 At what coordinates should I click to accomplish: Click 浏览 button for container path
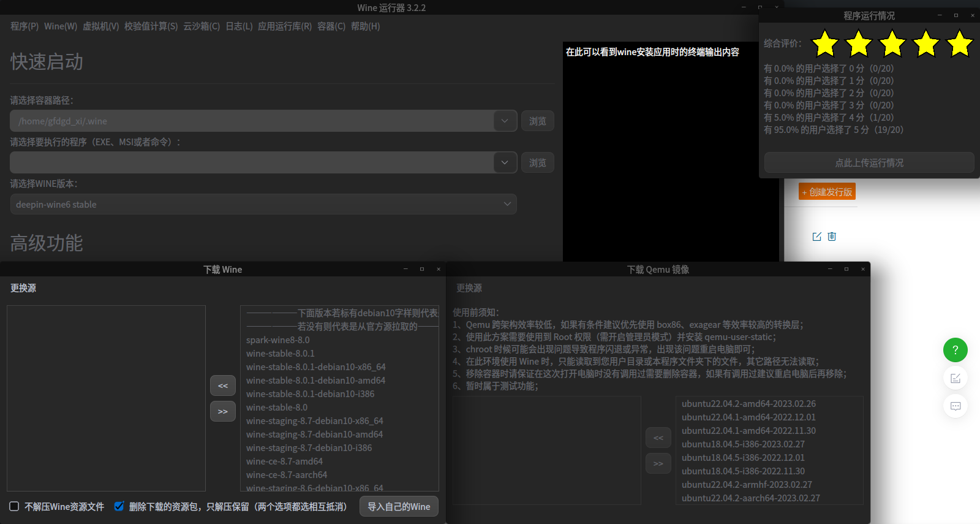coord(538,121)
